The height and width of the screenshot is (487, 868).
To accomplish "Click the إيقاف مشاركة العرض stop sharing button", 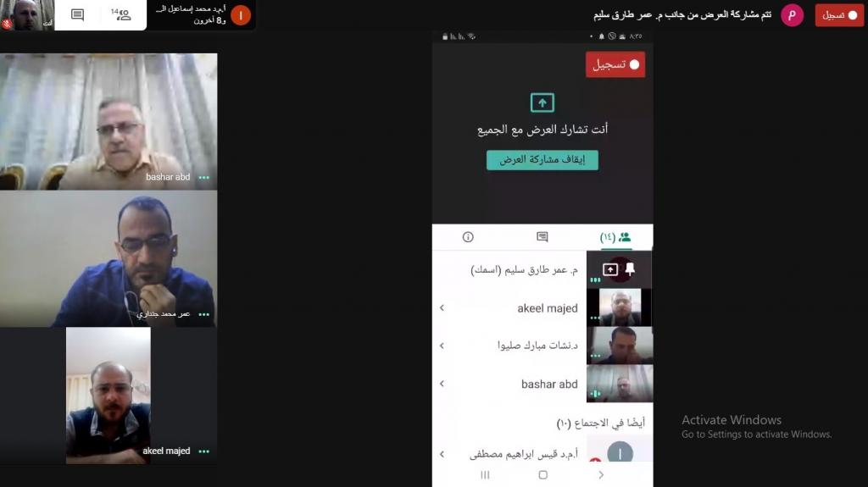I will click(x=542, y=160).
